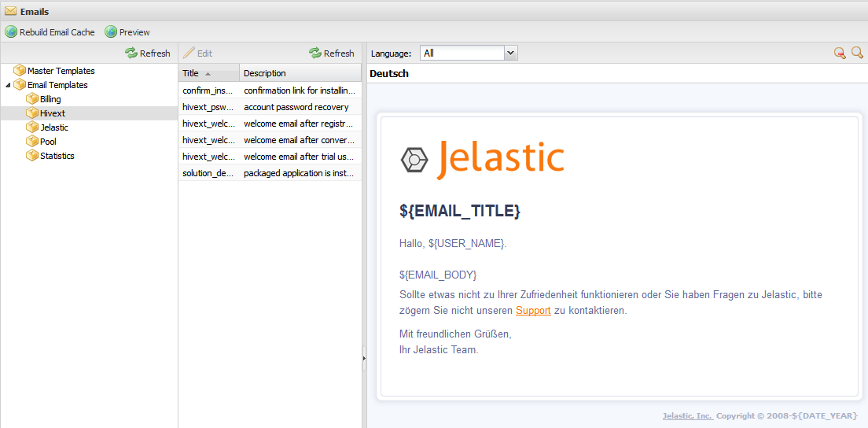
Task: Click 'Mit freundlichen Grüßen,' line
Action: [455, 334]
